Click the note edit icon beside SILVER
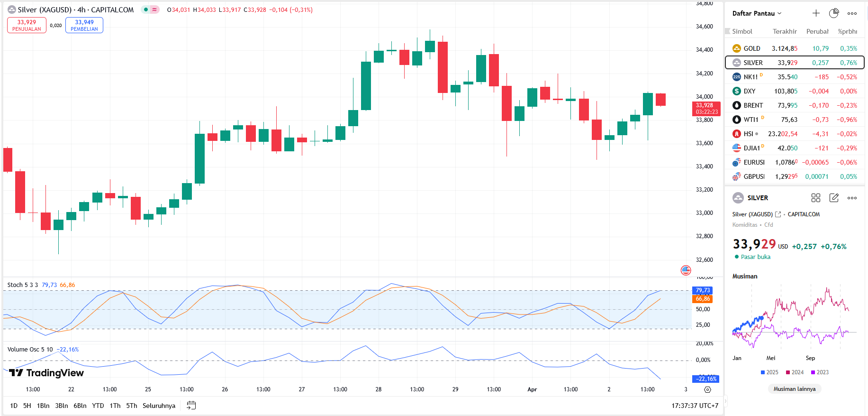 [834, 198]
